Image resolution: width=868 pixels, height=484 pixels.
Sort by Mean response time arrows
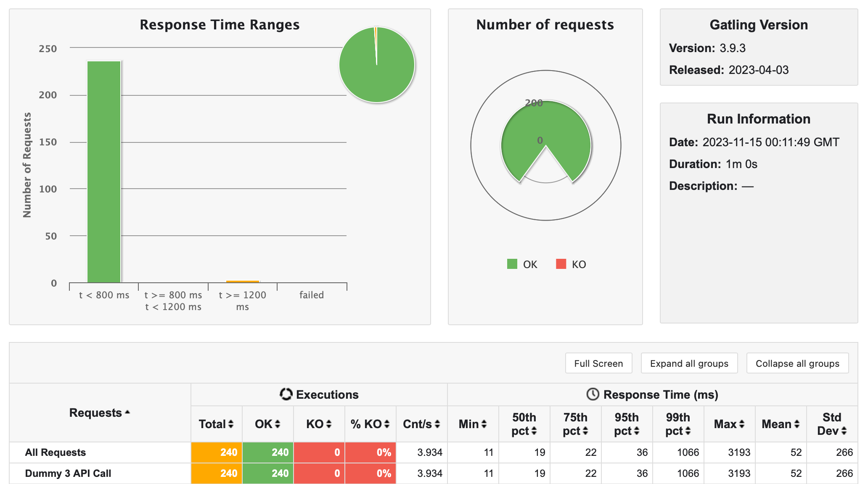click(x=797, y=424)
